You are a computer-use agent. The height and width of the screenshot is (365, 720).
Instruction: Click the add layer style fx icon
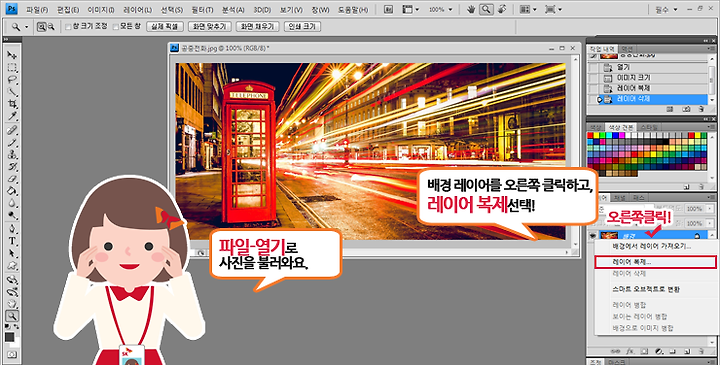tap(630, 351)
